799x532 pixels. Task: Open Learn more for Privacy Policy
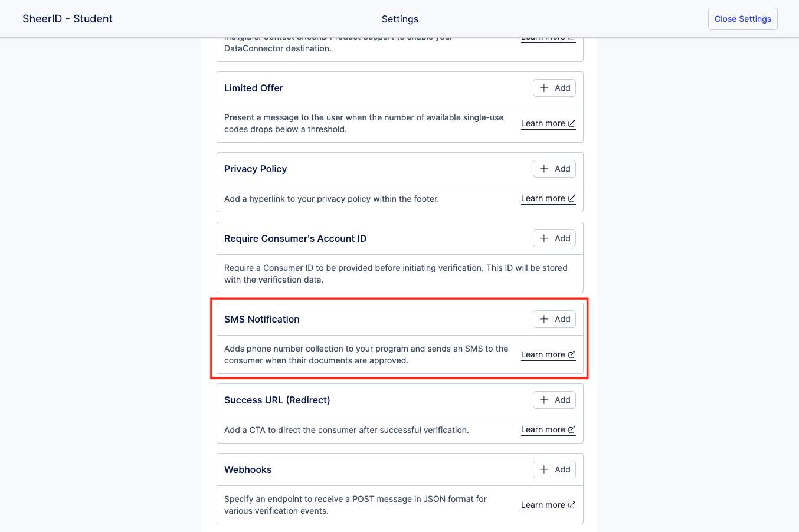(x=543, y=198)
